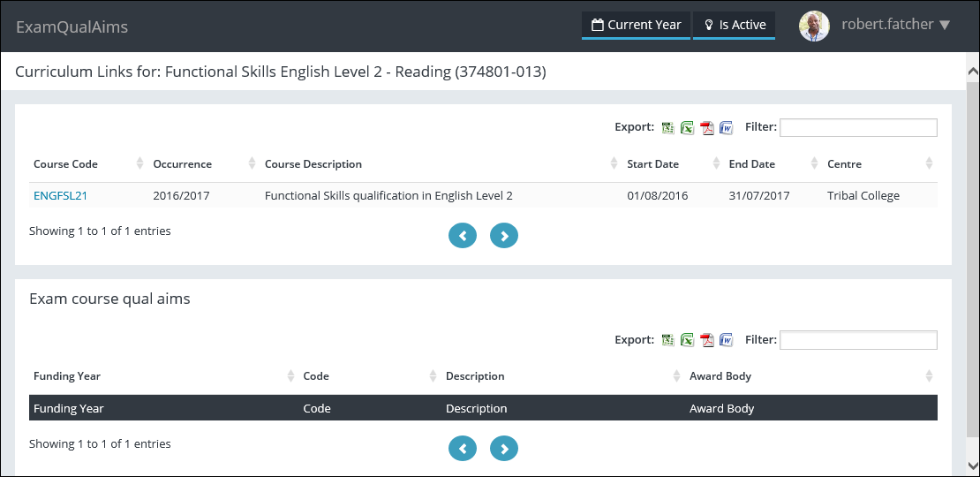
Task: Click the user profile avatar picture
Action: click(x=814, y=26)
